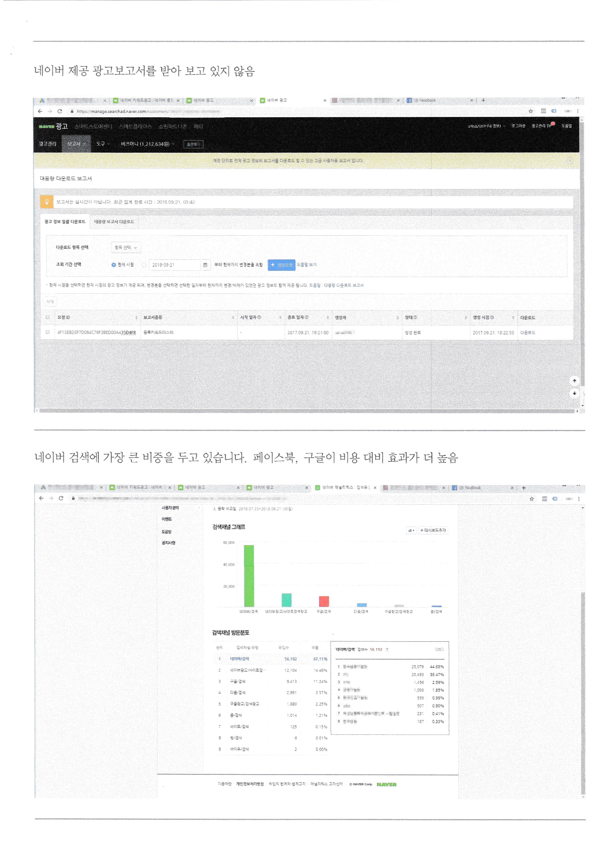Click the green 네이버/검색 bar in chart
The width and height of the screenshot is (614, 868).
click(249, 575)
